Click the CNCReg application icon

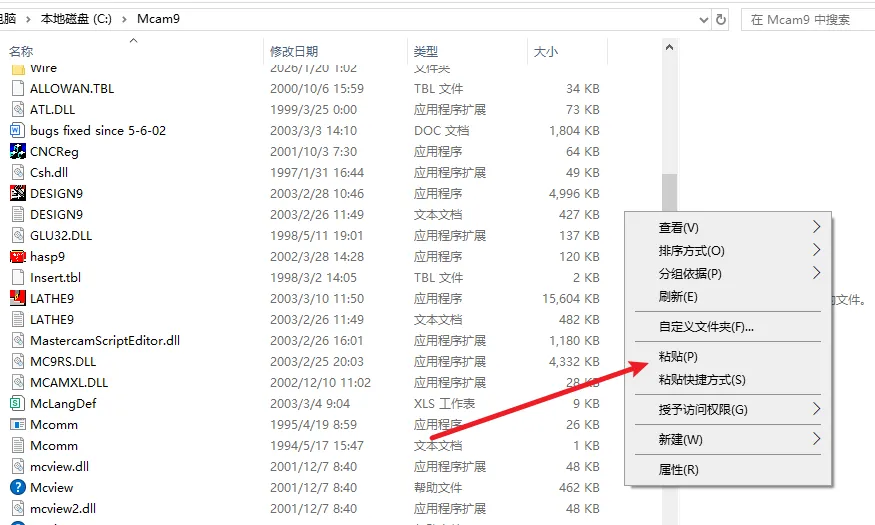18,151
